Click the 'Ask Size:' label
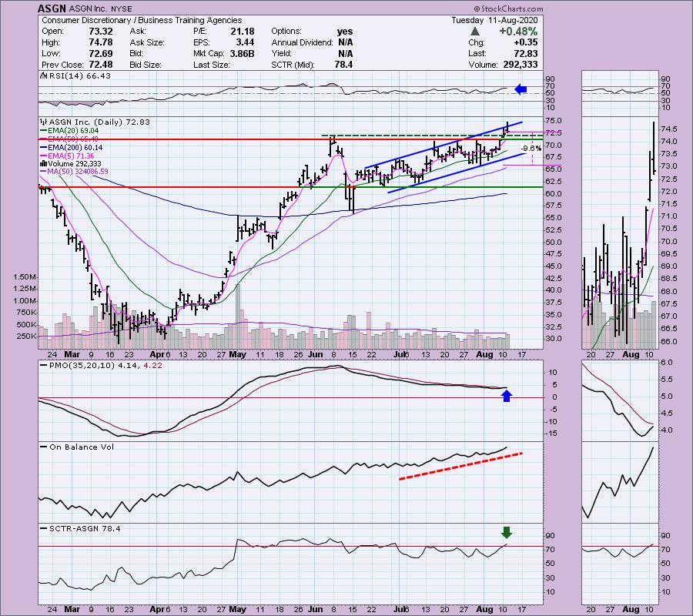This screenshot has height=616, width=693. pyautogui.click(x=147, y=42)
